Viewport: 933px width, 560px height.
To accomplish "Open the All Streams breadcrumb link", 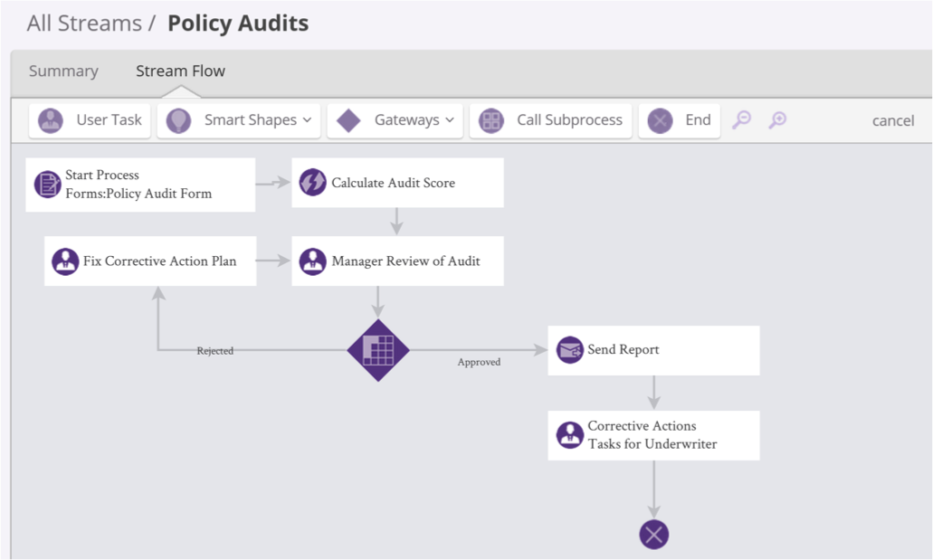I will [84, 24].
